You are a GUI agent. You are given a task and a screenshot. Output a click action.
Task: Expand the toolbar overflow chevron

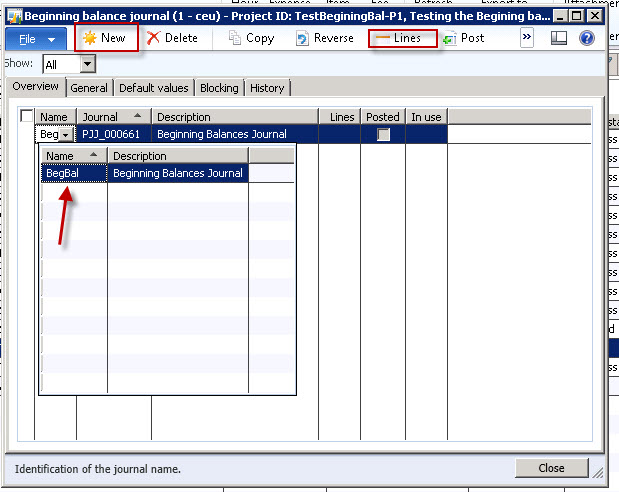[x=527, y=38]
